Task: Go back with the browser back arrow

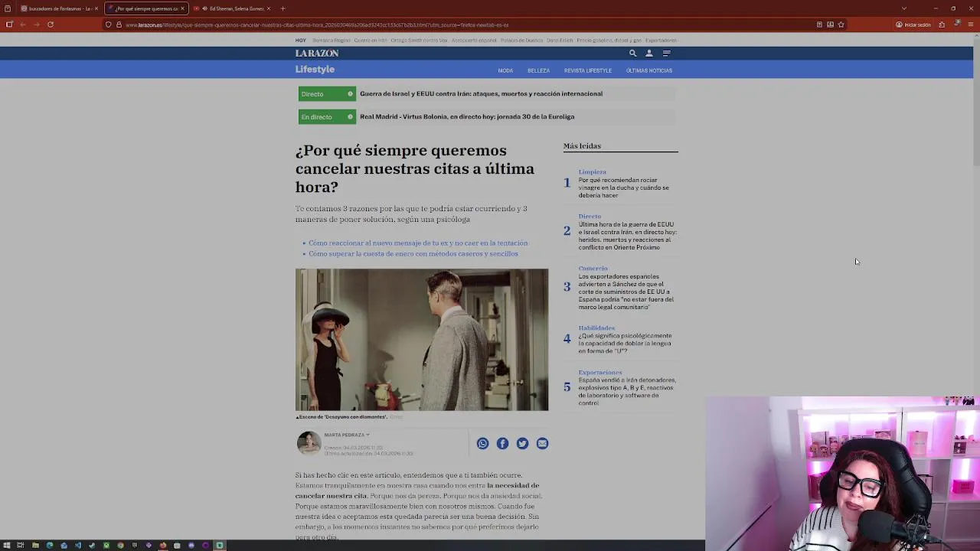Action: 23,24
